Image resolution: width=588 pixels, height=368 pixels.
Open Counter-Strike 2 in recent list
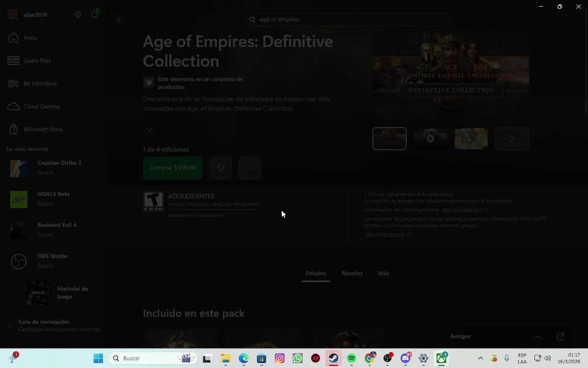53,168
